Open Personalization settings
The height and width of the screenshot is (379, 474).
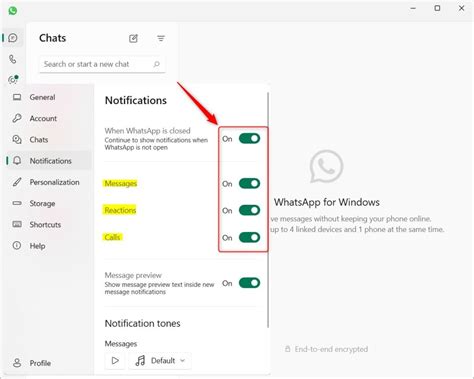[x=49, y=182]
